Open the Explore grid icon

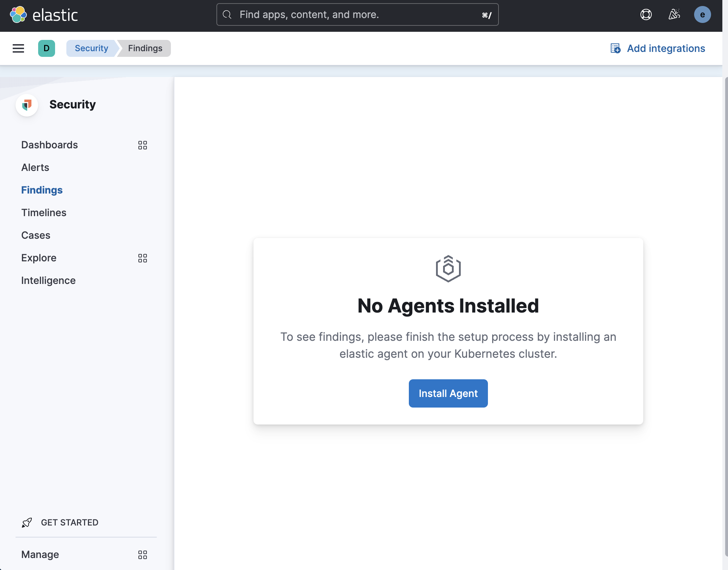pyautogui.click(x=143, y=258)
